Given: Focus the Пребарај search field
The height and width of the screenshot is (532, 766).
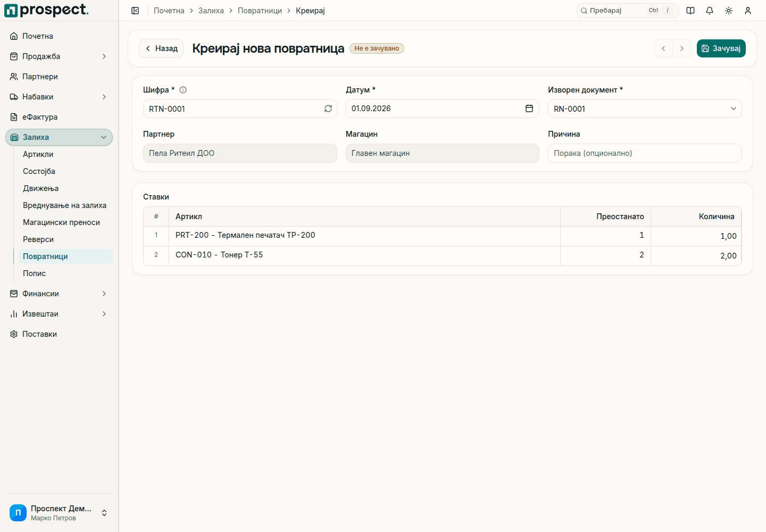Looking at the screenshot, I should (x=628, y=11).
